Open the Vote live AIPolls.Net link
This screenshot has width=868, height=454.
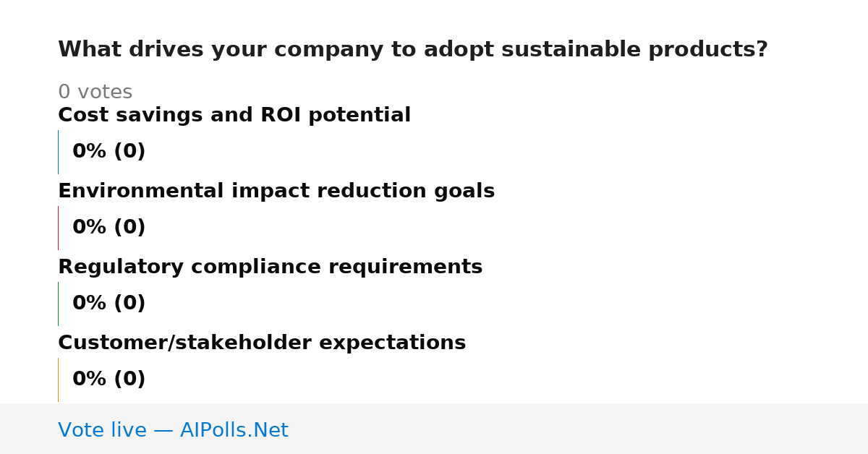pos(173,430)
